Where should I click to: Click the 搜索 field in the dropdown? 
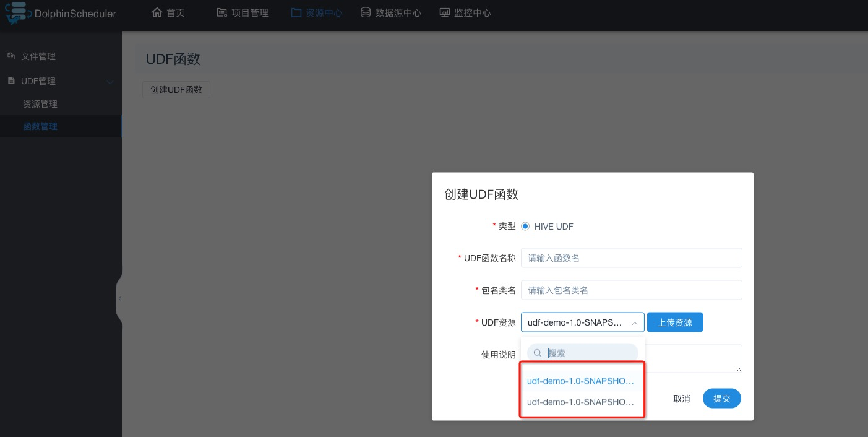point(583,353)
